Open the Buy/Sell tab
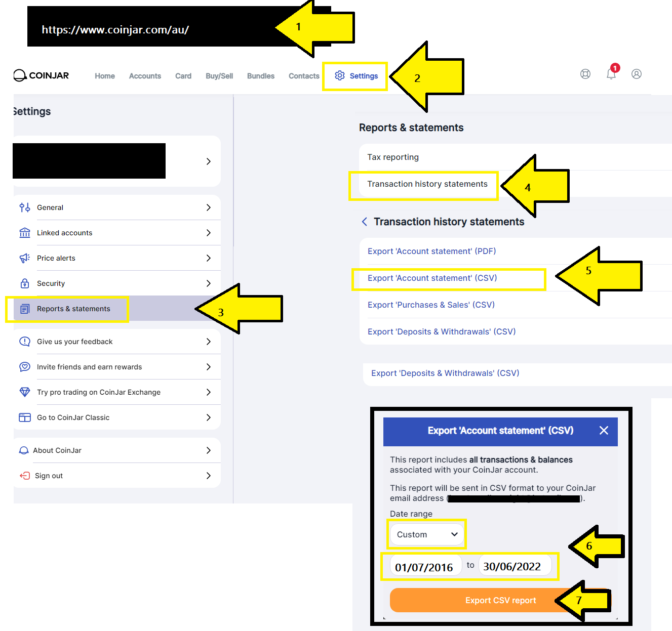 (x=219, y=76)
